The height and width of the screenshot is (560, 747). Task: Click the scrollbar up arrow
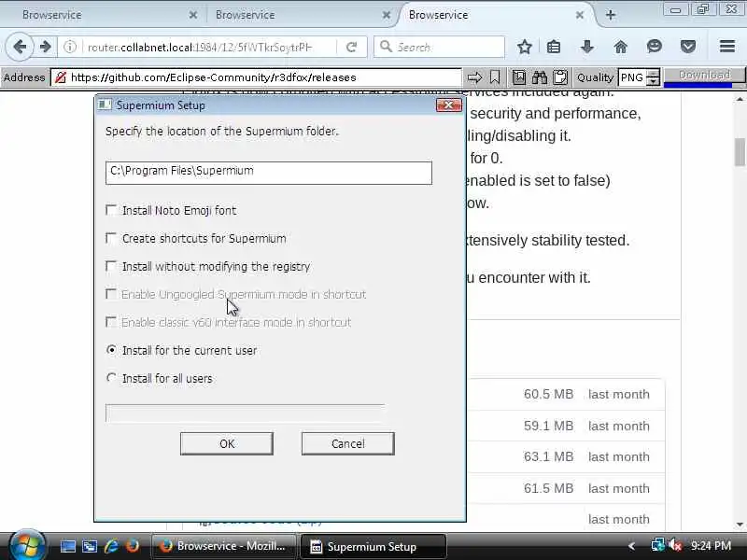740,99
